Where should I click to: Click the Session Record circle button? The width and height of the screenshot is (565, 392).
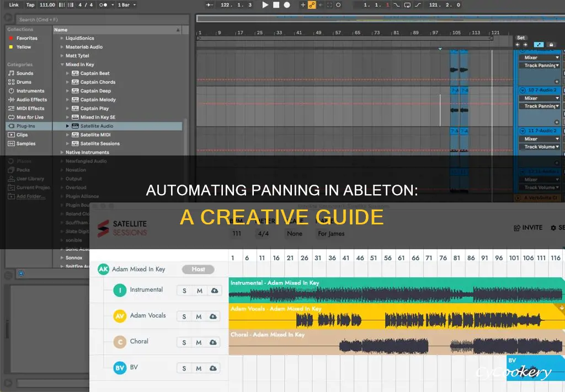coord(338,4)
